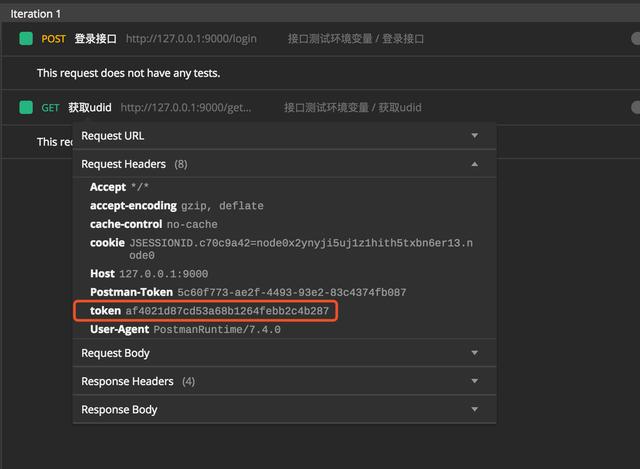Viewport: 640px width, 469px height.
Task: Click the gray circle at the right of the GET row
Action: [x=636, y=108]
